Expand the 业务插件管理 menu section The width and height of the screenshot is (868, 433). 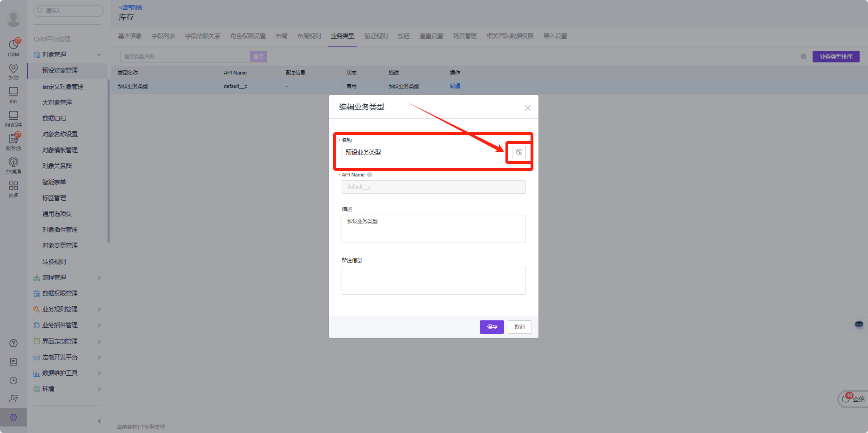point(99,325)
